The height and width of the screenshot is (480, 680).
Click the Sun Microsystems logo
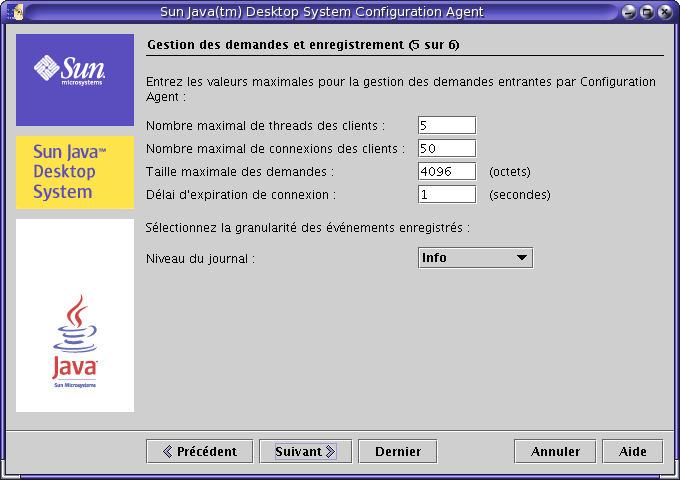[x=75, y=80]
